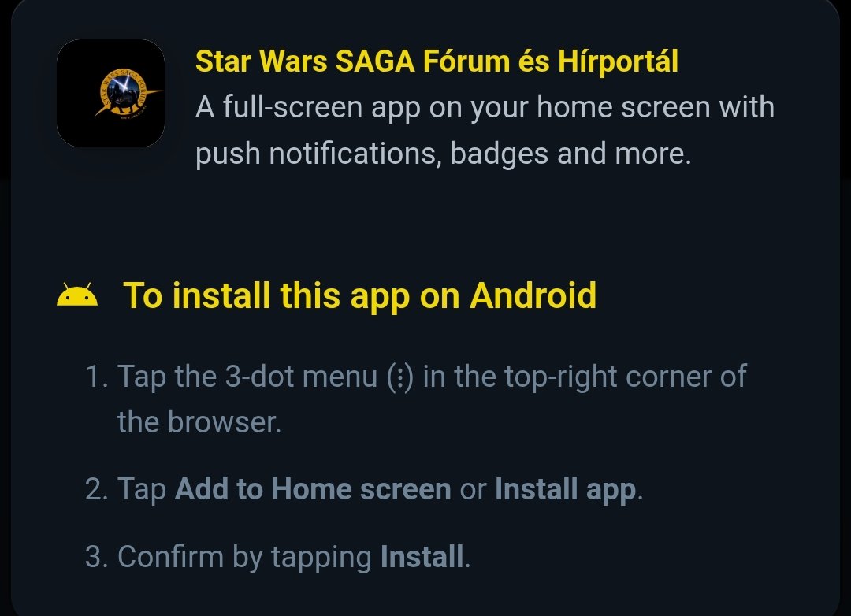Image resolution: width=851 pixels, height=616 pixels.
Task: Tap the 3-dot menu symbol in step one
Action: click(400, 378)
